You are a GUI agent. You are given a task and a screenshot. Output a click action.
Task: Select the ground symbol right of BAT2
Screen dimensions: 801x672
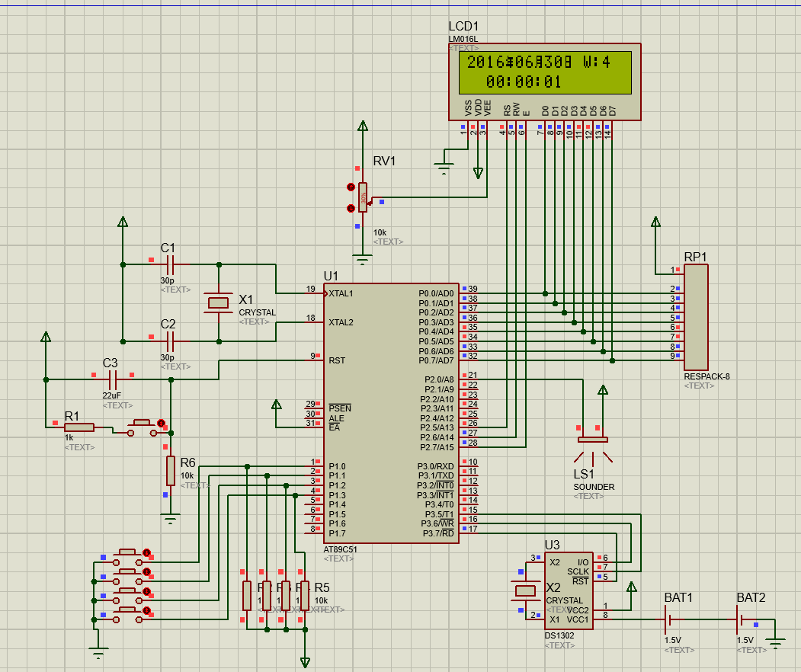[775, 642]
